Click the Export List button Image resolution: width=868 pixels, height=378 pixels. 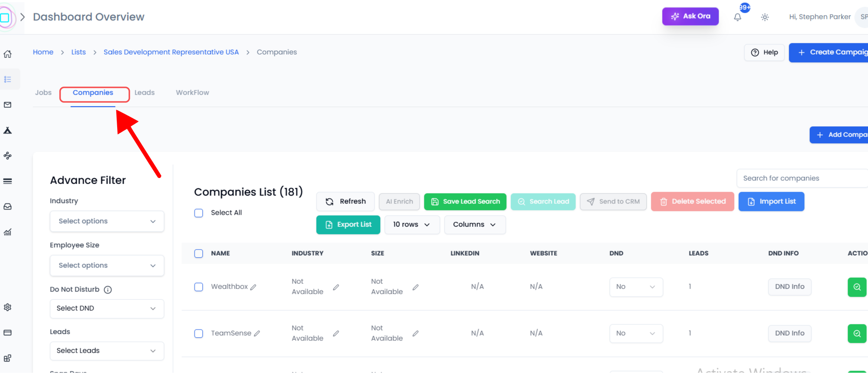(x=348, y=225)
